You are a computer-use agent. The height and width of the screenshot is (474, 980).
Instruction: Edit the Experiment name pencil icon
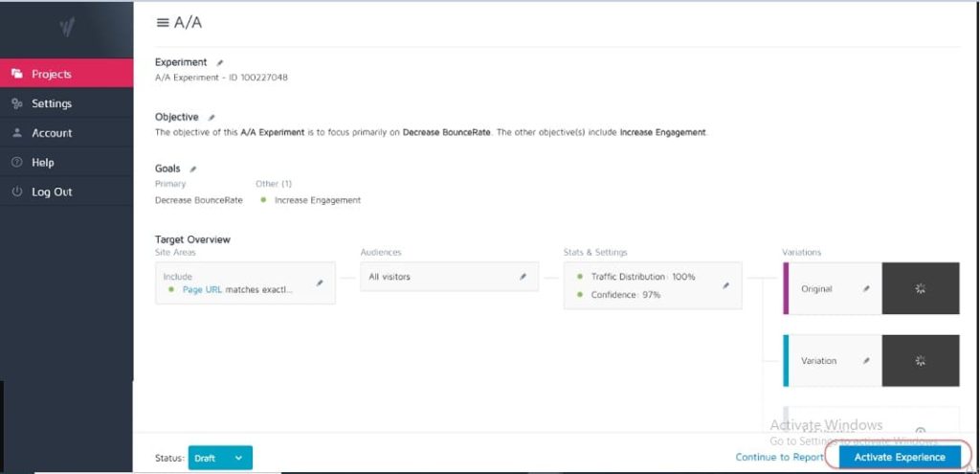[220, 63]
